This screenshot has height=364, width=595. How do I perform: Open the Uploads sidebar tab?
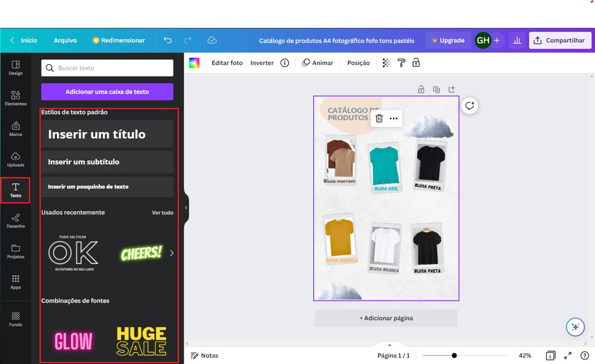(x=16, y=160)
